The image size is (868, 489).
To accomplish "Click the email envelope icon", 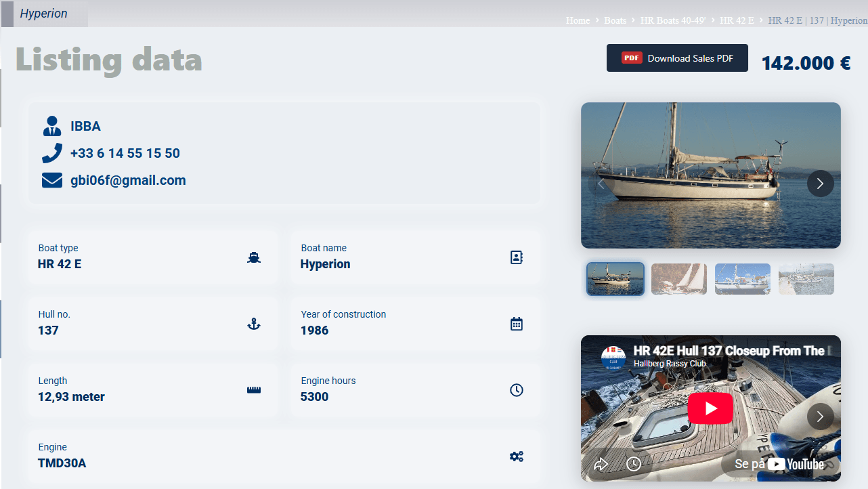I will tap(52, 180).
